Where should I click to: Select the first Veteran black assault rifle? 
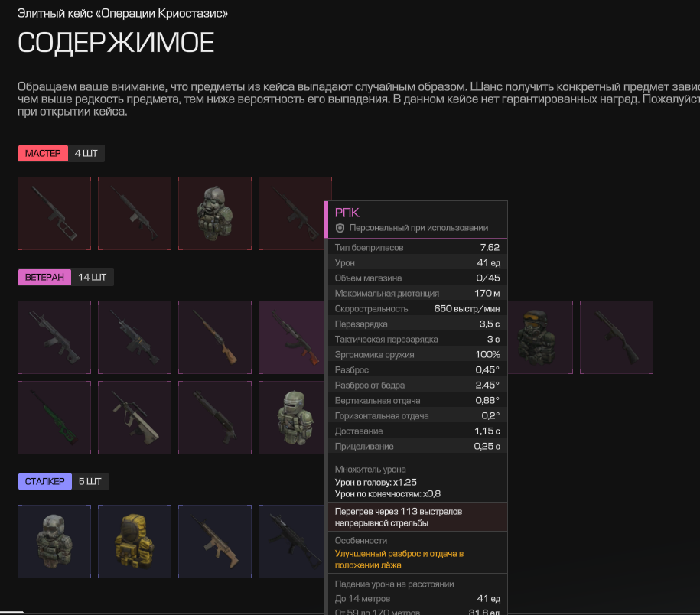54,337
